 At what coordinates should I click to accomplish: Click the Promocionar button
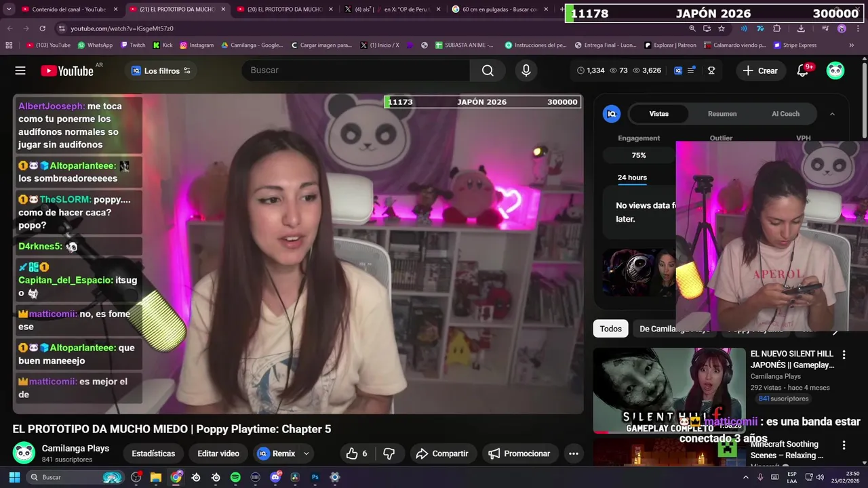tap(519, 453)
